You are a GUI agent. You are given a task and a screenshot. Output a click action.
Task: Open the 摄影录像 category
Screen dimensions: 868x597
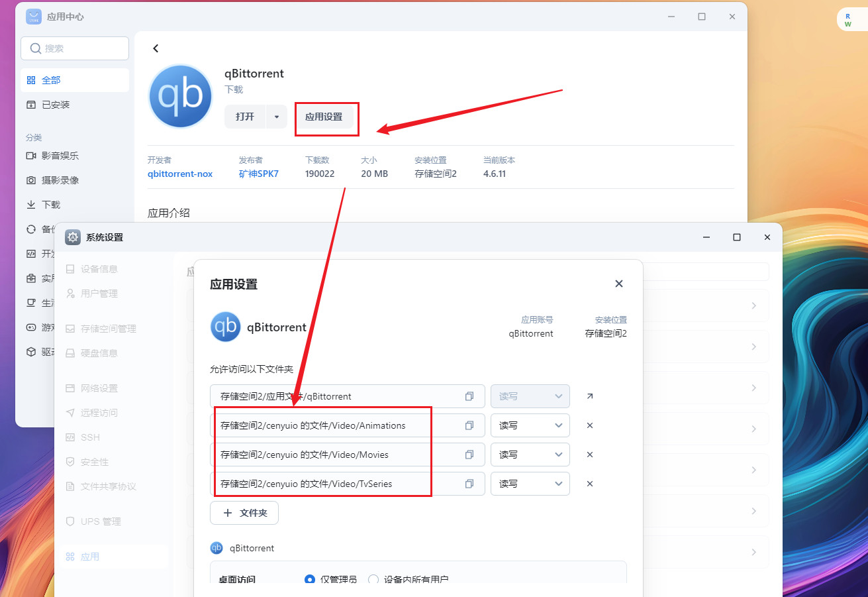click(x=75, y=180)
